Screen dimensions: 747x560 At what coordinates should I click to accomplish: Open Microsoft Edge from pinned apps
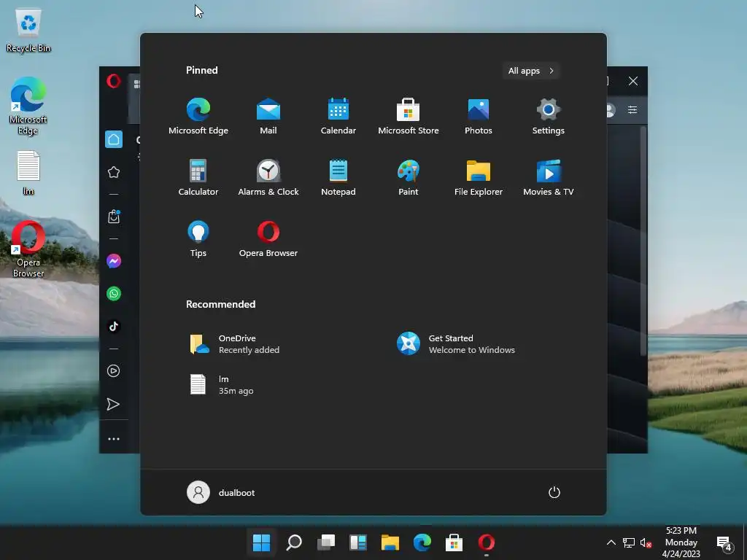click(x=198, y=116)
